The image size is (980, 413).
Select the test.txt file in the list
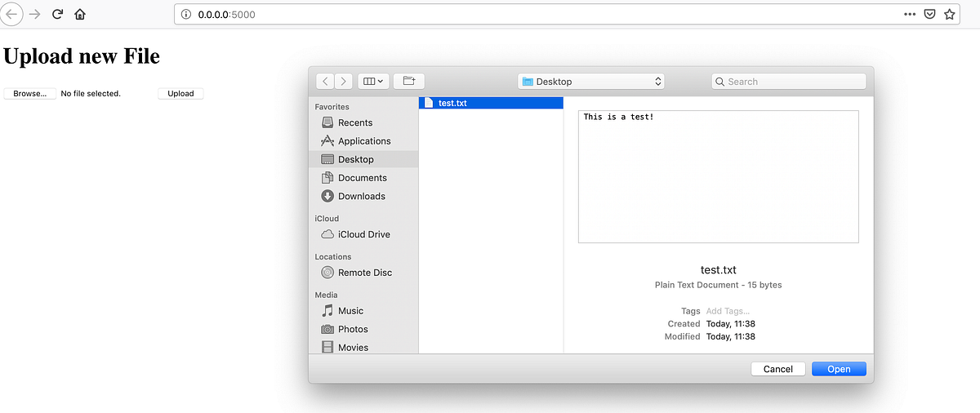click(x=491, y=103)
